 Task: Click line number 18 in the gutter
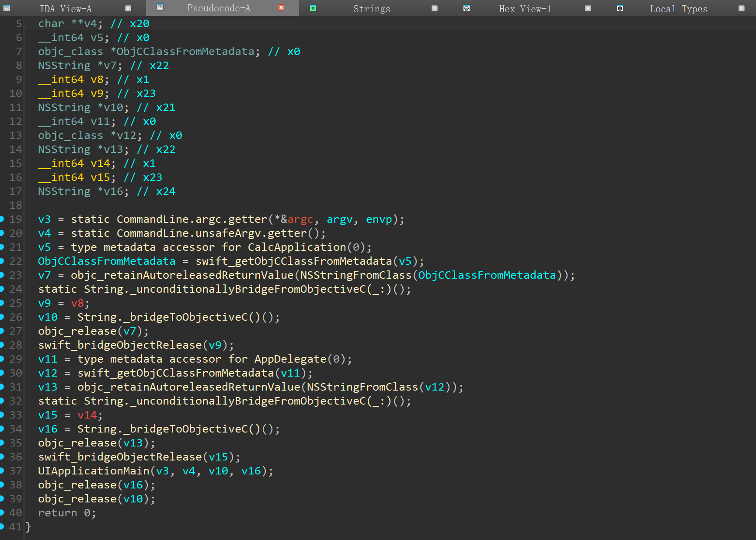[x=16, y=205]
